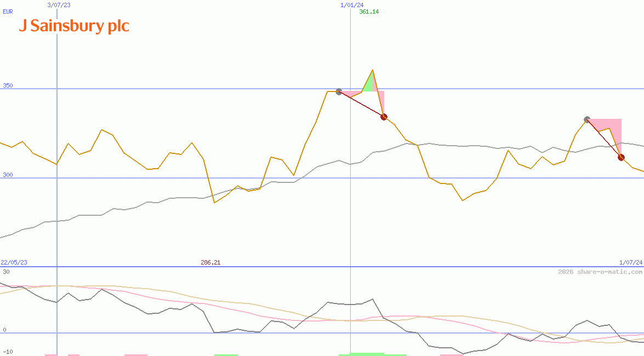The height and width of the screenshot is (356, 644).
Task: Click the green profit area above 350
Action: [369, 84]
